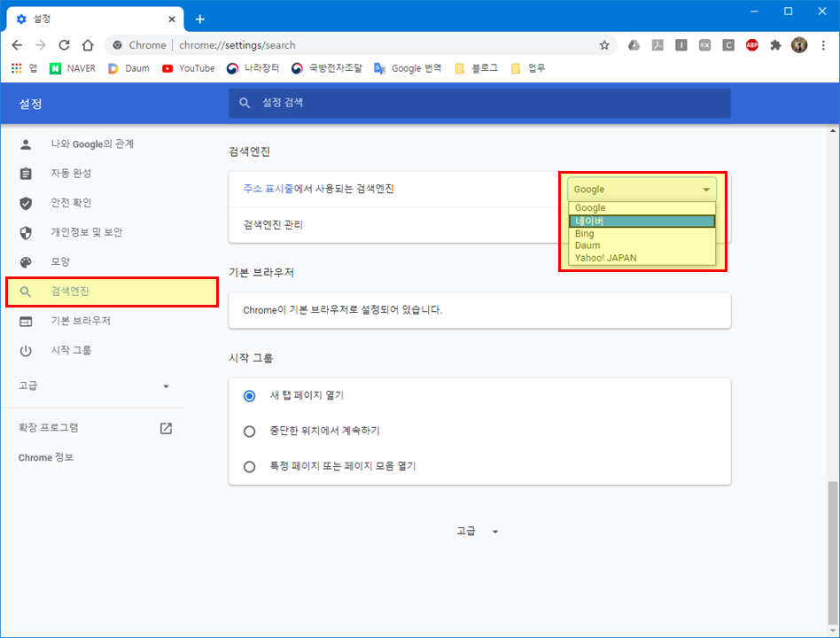Viewport: 840px width, 638px height.
Task: Open the Apps grid bookmark
Action: [24, 68]
